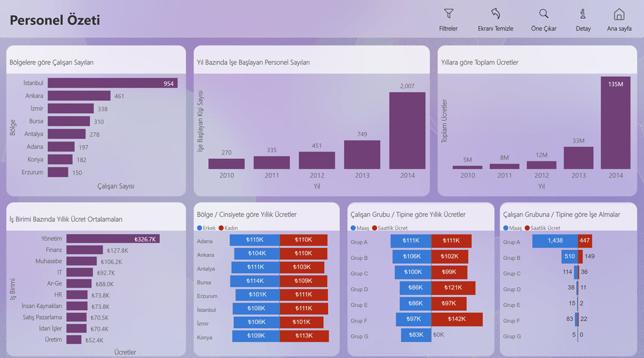644x358 pixels.
Task: Select the Muhasebe bar in salary chart
Action: [82, 261]
